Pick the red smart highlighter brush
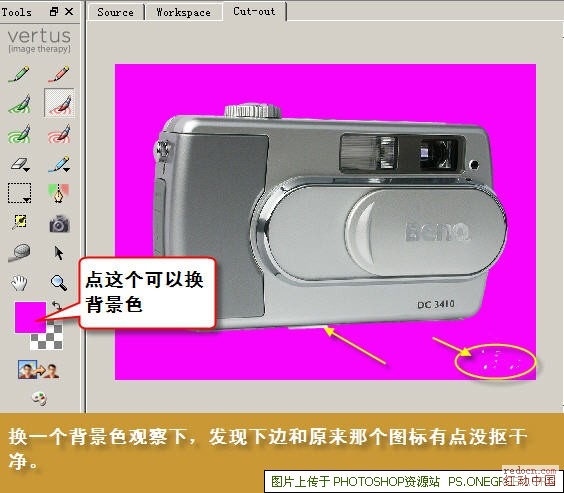 click(x=59, y=104)
